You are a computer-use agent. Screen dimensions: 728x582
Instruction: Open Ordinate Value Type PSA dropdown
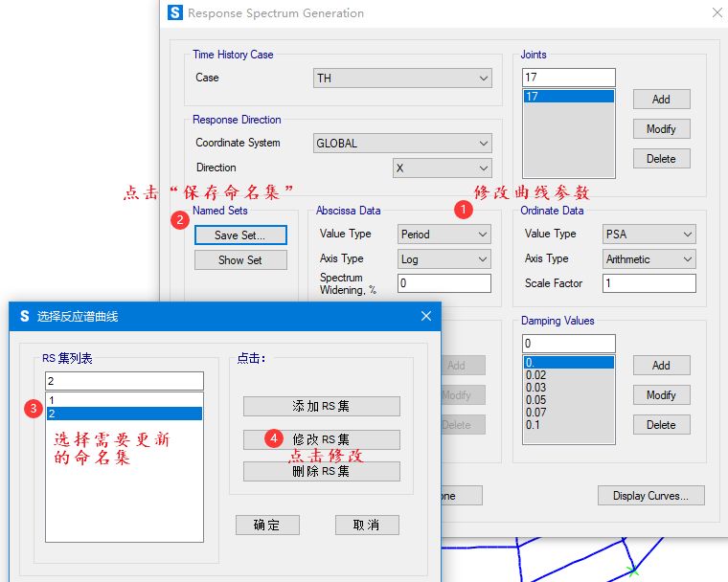(x=648, y=235)
